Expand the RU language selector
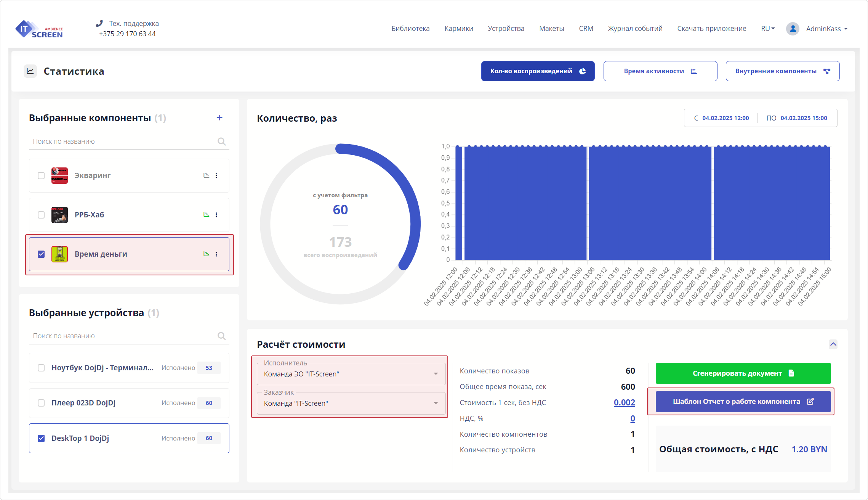Viewport: 868px width, 500px height. point(768,29)
